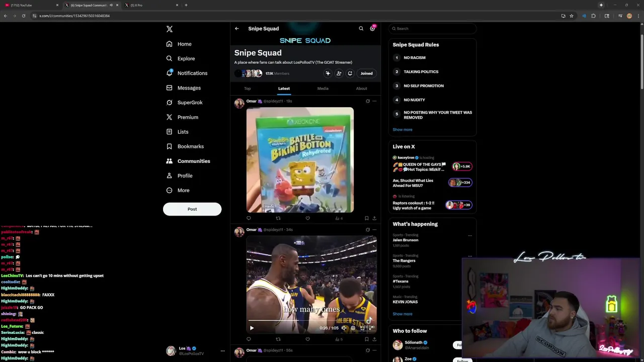The height and width of the screenshot is (362, 644).
Task: Repost the LeBron video post
Action: pos(278,339)
